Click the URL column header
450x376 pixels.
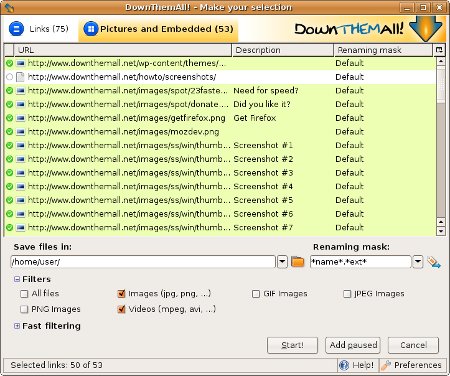pos(123,50)
